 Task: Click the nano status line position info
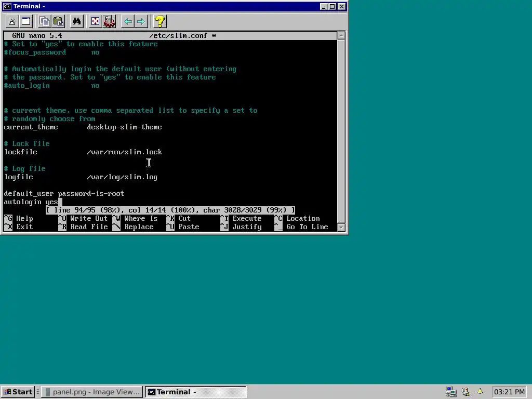pyautogui.click(x=170, y=210)
